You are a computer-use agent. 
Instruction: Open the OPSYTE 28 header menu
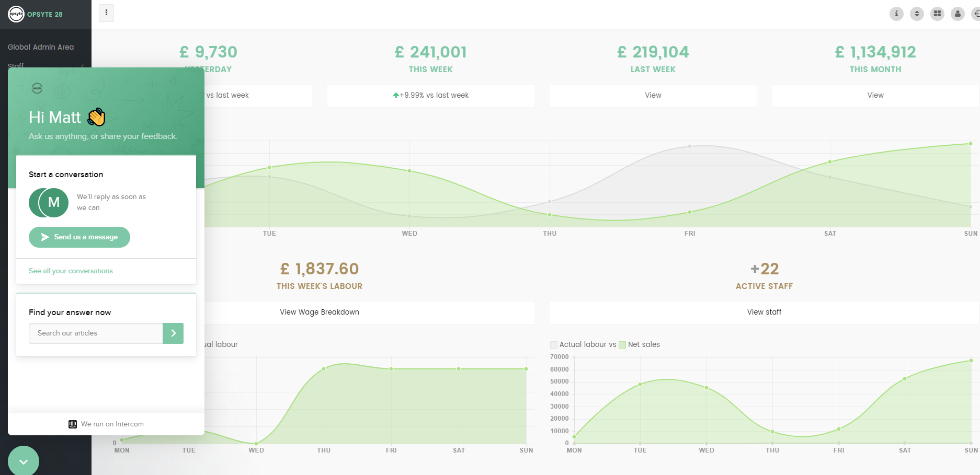click(45, 14)
